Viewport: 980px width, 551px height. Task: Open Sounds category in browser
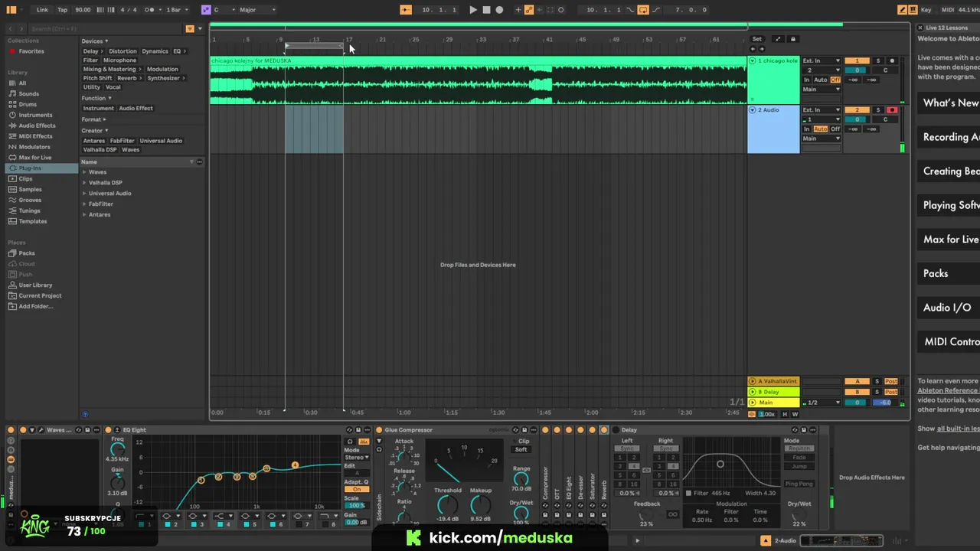[29, 93]
